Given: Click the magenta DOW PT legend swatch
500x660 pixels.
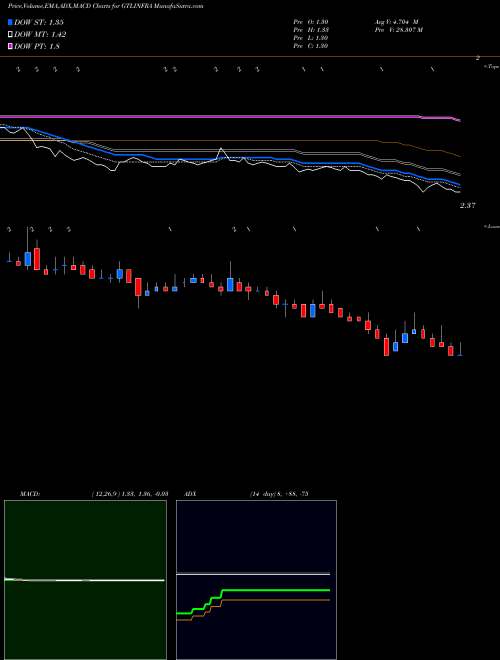Looking at the screenshot, I should 11,46.
